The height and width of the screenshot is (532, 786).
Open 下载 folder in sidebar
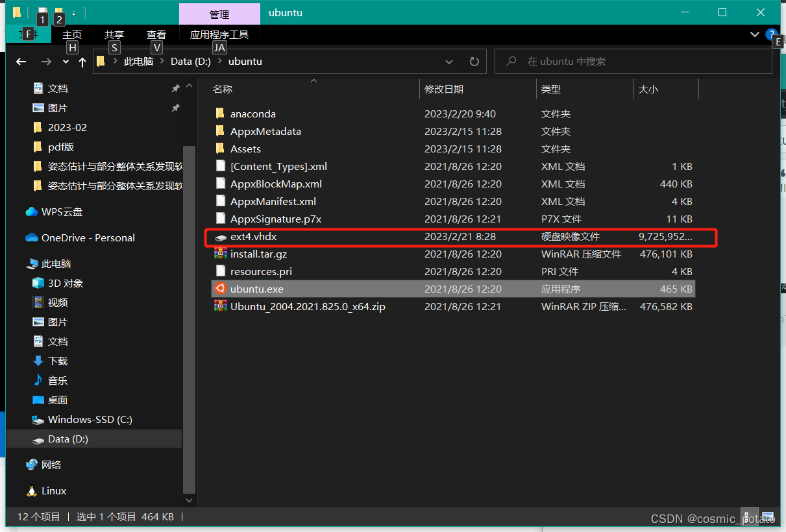point(50,361)
